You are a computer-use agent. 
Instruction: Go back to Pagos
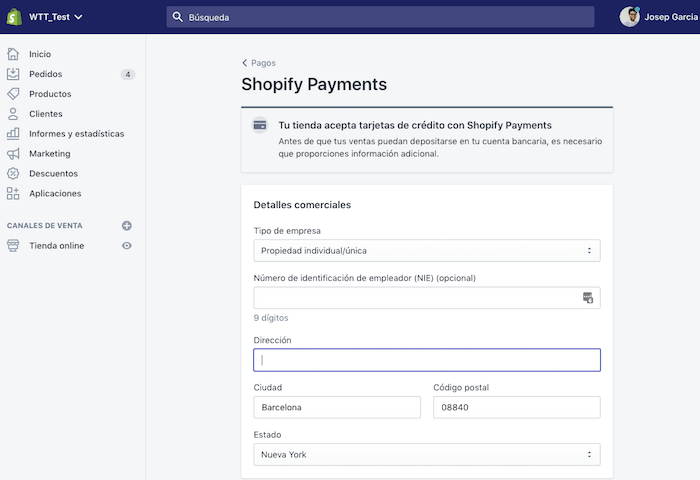259,63
